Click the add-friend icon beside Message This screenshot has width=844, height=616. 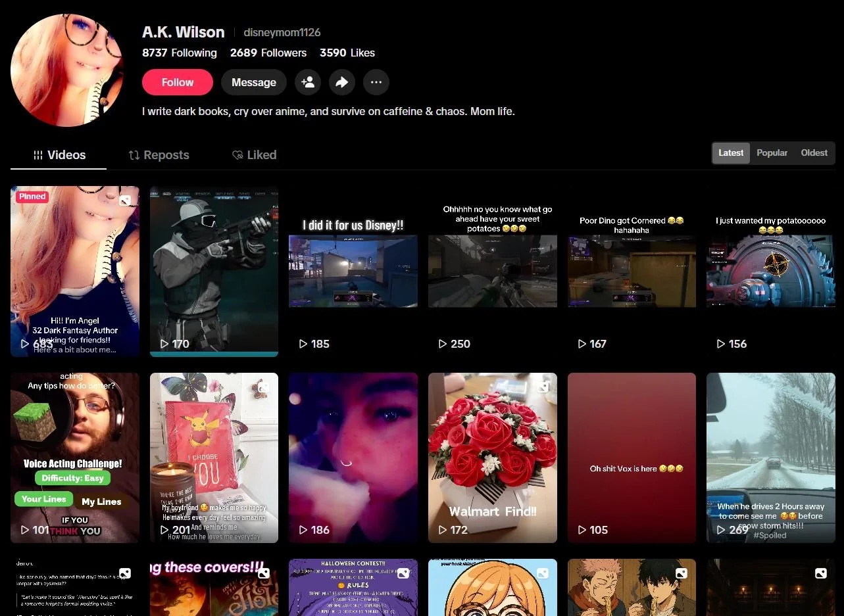pyautogui.click(x=308, y=82)
